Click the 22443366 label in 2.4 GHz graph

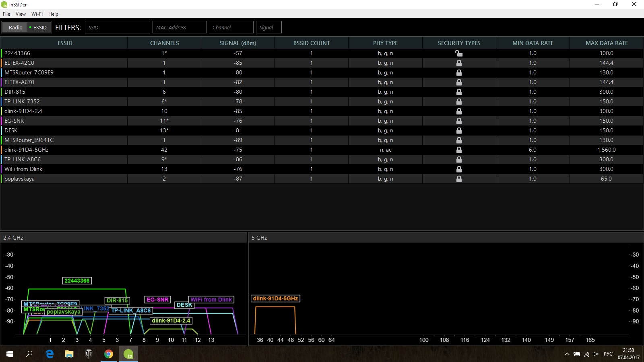[77, 281]
